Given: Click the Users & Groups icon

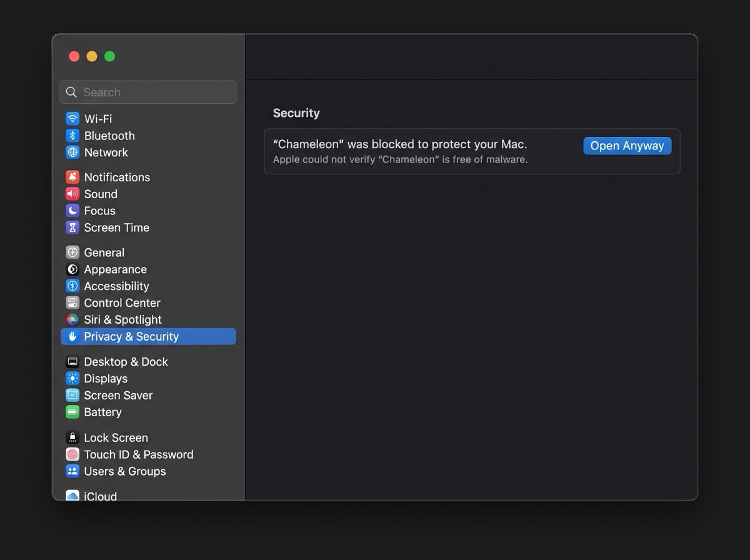Looking at the screenshot, I should (72, 471).
